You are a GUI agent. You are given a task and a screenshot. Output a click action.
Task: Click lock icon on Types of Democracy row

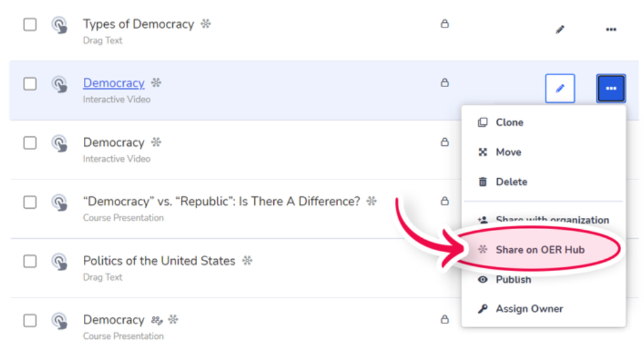445,24
